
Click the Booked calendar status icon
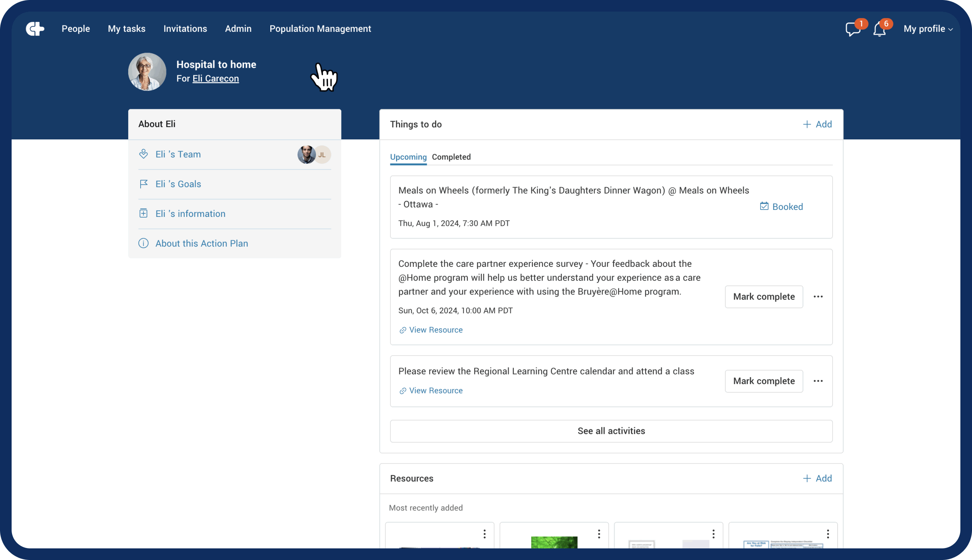764,206
